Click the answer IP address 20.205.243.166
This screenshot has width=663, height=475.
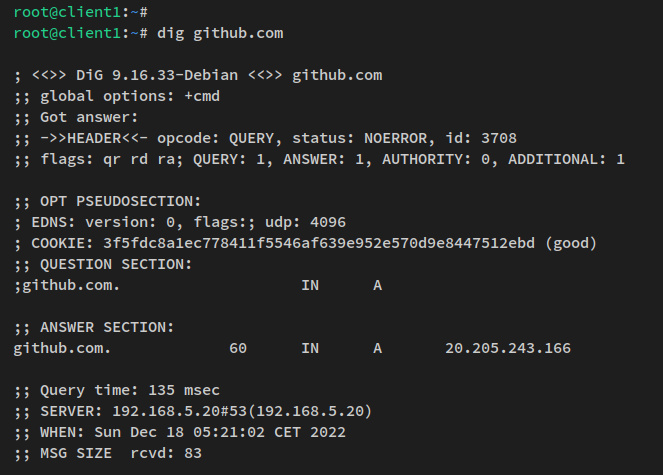(x=508, y=348)
